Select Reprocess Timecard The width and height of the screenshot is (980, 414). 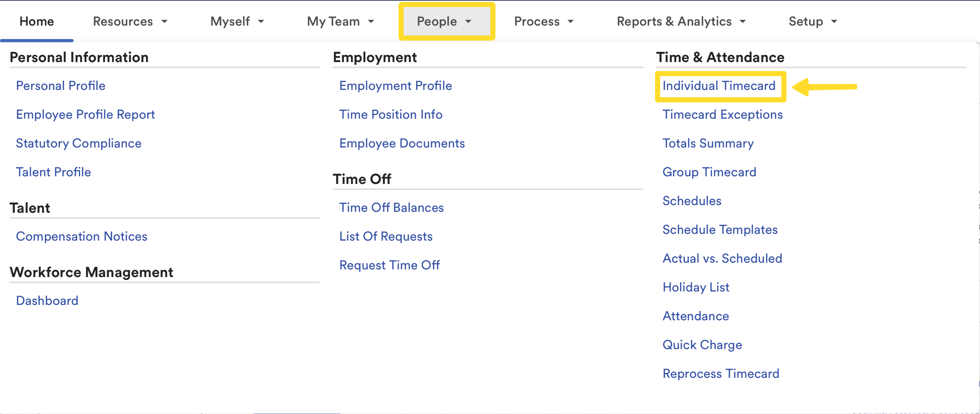pos(721,374)
